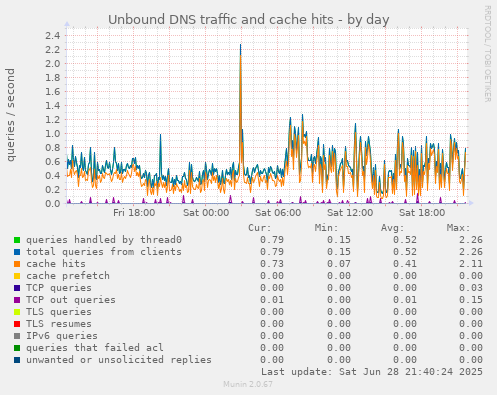Click the 0.0 value on the y-axis

(53, 204)
